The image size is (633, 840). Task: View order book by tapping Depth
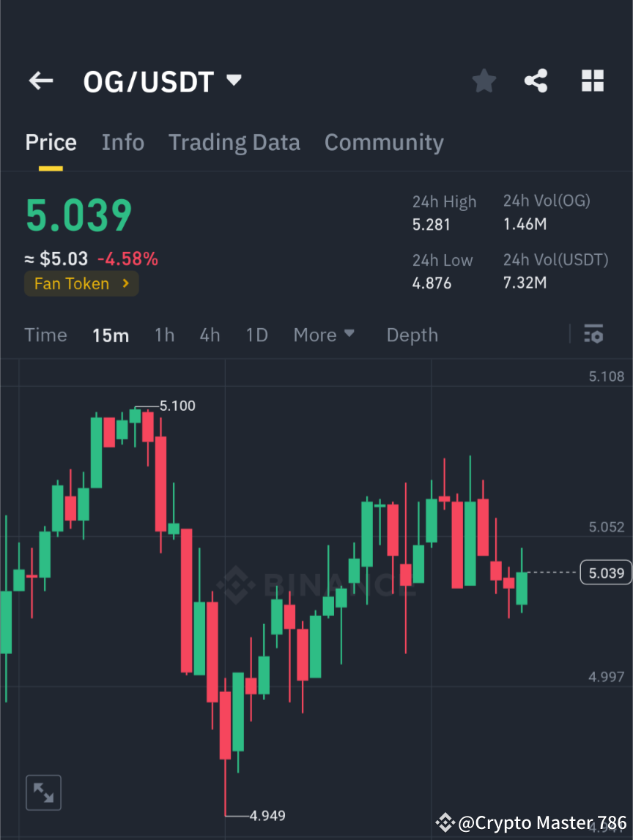412,335
